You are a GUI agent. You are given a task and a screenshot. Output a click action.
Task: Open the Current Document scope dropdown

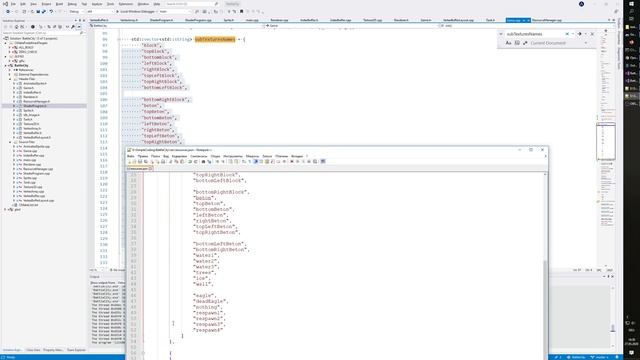[559, 43]
